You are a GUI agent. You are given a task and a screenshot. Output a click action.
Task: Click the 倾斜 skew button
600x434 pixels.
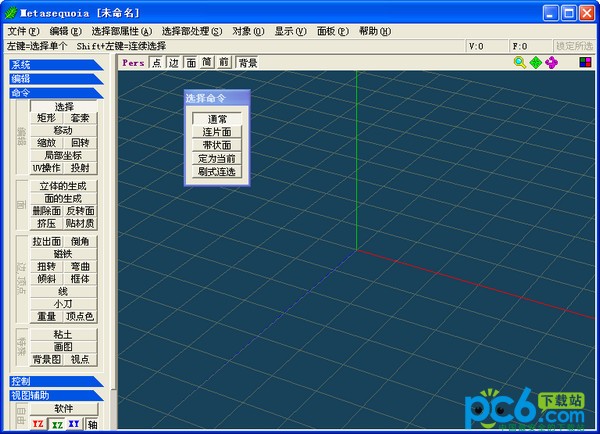click(46, 279)
